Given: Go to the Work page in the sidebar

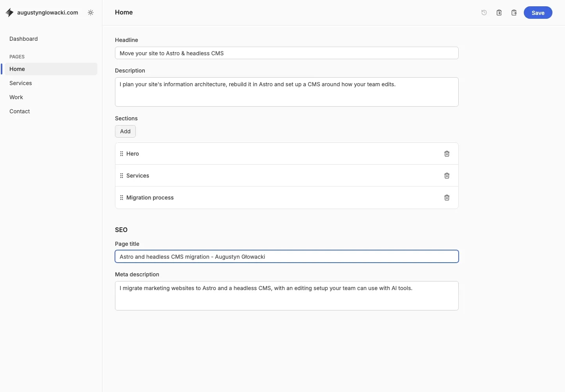Looking at the screenshot, I should (51, 97).
